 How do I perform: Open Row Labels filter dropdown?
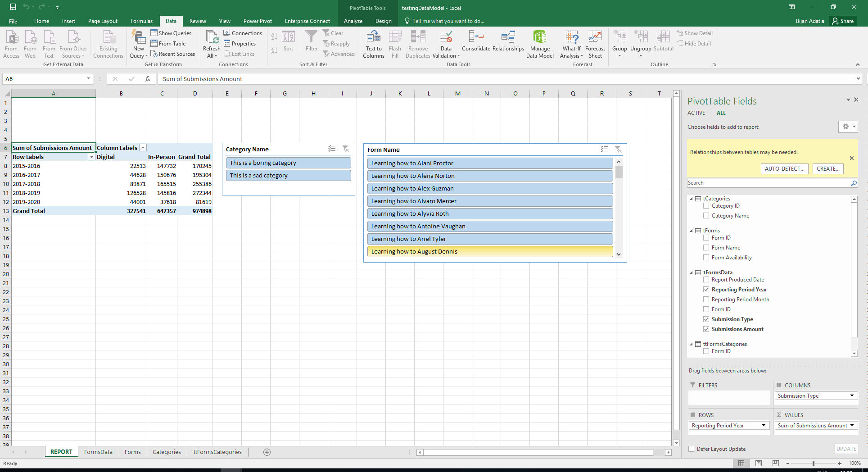click(91, 157)
